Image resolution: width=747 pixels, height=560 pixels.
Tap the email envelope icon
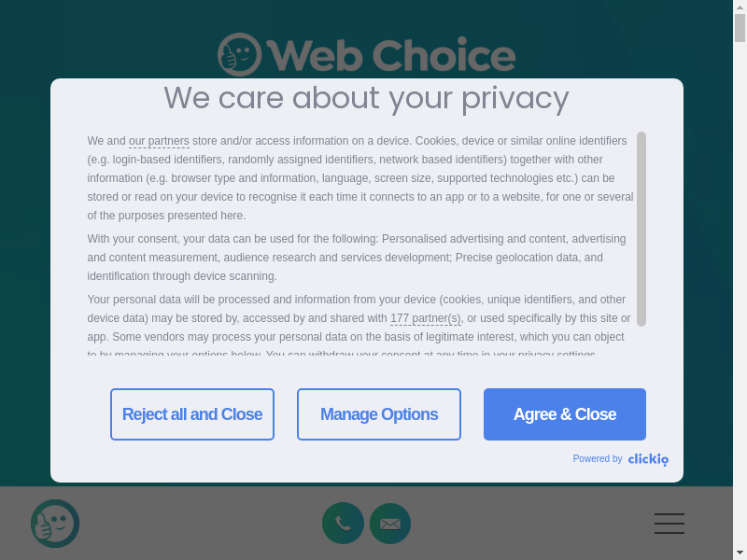390,524
